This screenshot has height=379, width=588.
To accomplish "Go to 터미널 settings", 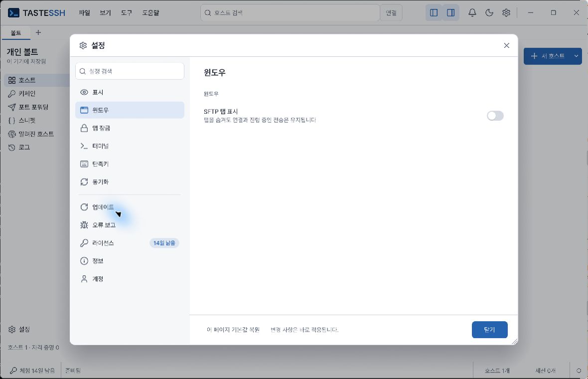I will point(130,146).
